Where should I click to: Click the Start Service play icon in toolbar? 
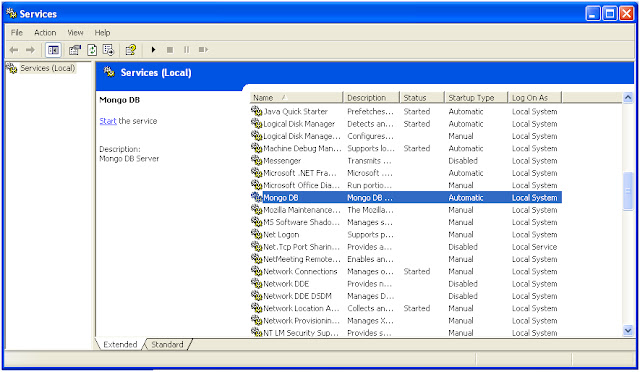tap(153, 50)
